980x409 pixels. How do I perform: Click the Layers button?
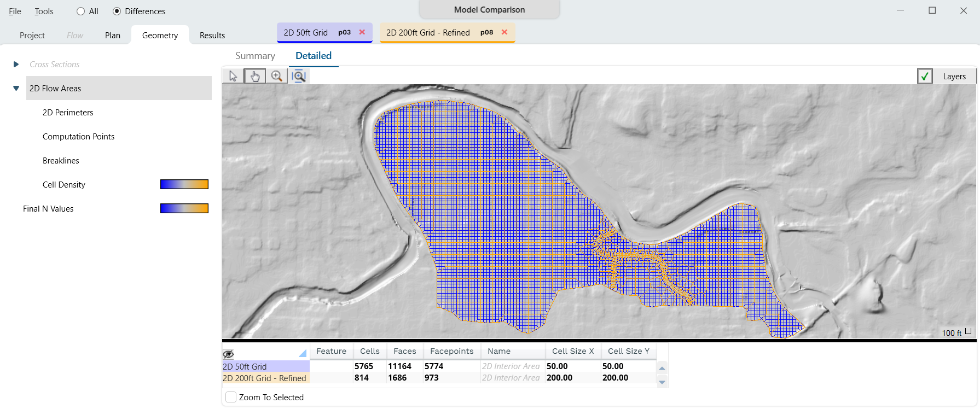(x=954, y=77)
